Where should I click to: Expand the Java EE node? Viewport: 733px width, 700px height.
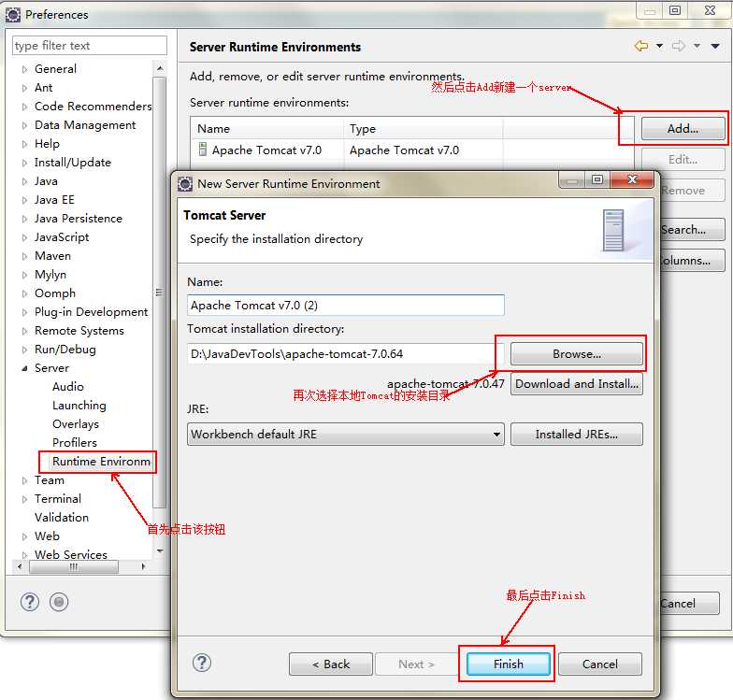click(24, 200)
